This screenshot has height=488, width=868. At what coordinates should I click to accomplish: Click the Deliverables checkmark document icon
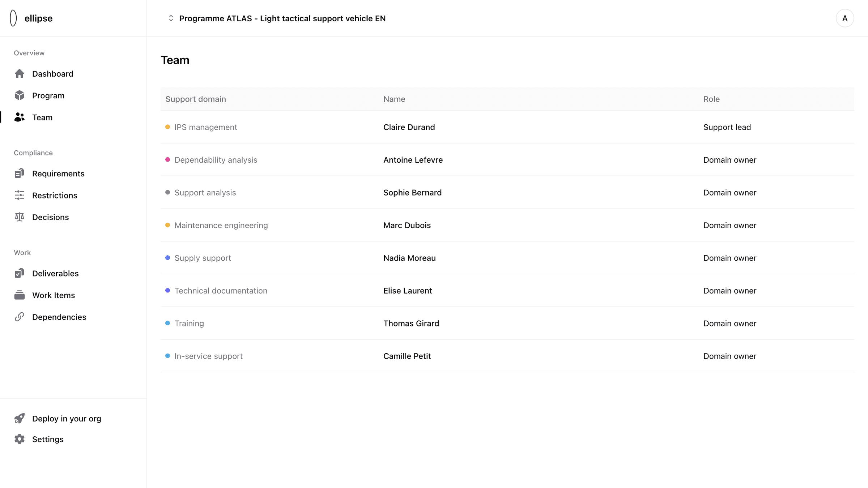click(20, 273)
